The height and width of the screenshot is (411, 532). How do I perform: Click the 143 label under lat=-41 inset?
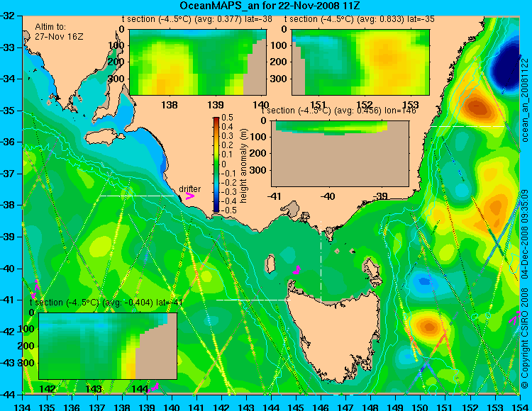coord(94,388)
